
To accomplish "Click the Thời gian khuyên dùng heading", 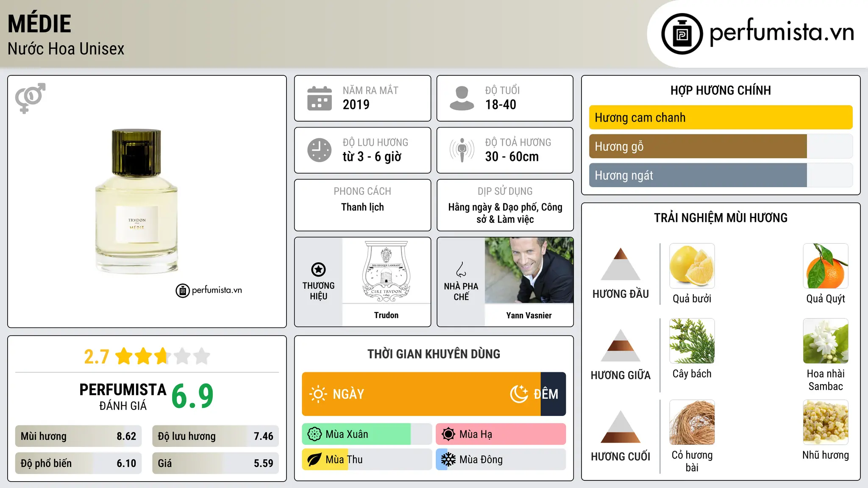I will (434, 354).
